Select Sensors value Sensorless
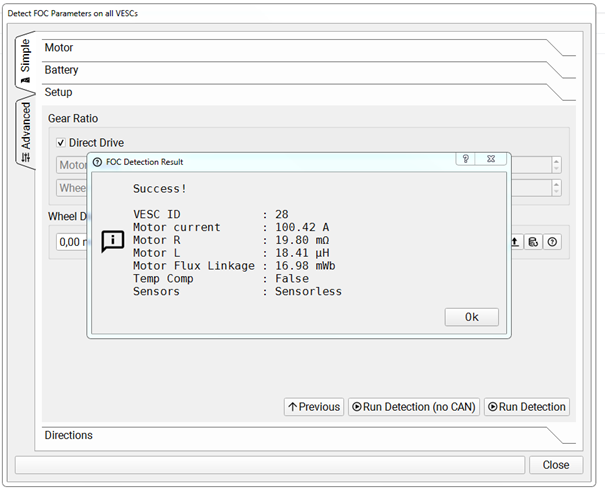This screenshot has width=605, height=491. 308,292
